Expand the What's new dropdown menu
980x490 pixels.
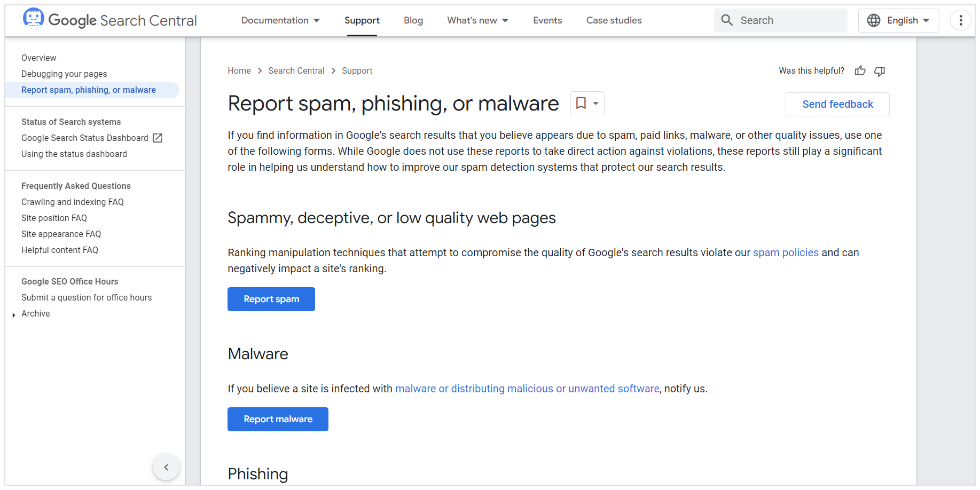coord(477,20)
